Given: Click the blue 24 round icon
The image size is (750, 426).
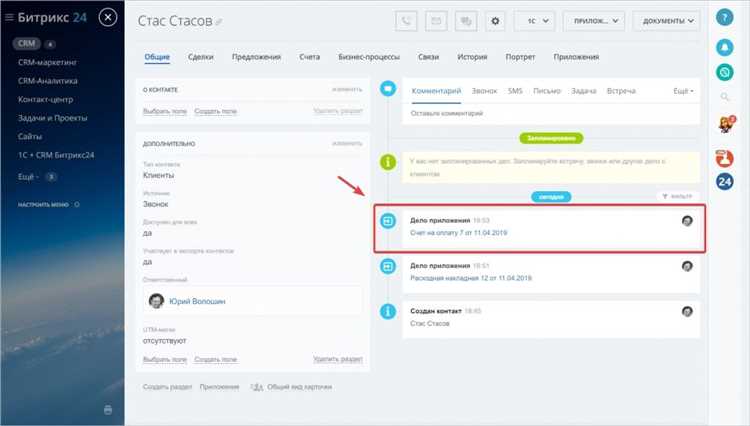Looking at the screenshot, I should coord(725,182).
